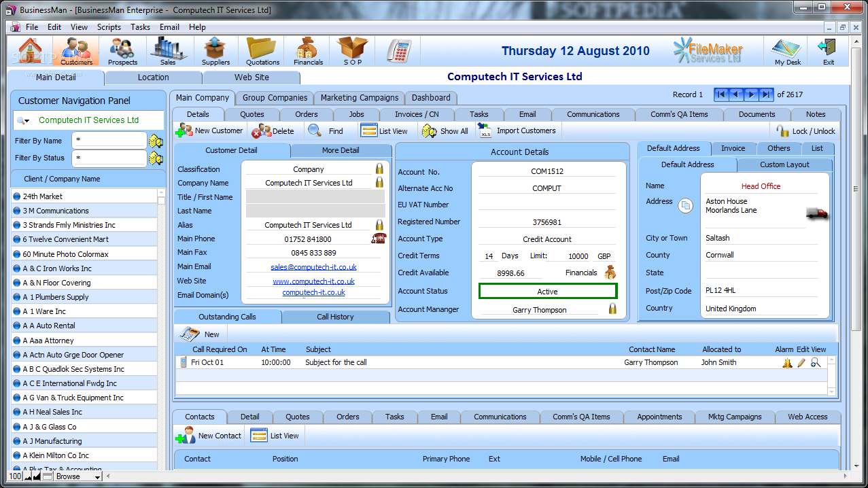Open the Financials money bag icon
868x488 pixels.
click(x=308, y=51)
